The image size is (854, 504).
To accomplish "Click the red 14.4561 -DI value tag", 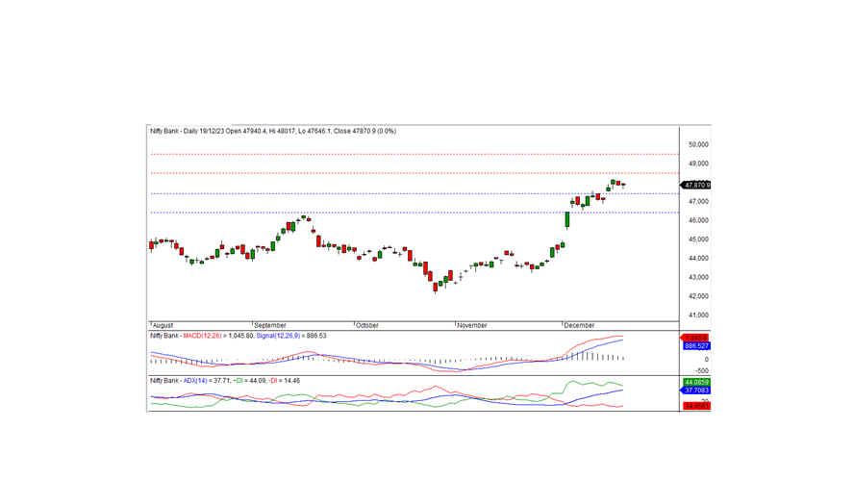I will tap(696, 406).
